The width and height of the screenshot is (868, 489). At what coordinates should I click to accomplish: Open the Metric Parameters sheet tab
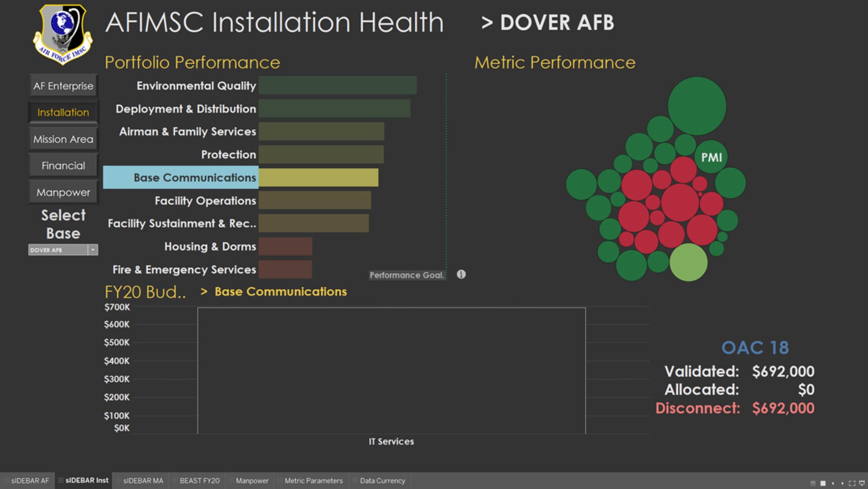(x=313, y=480)
